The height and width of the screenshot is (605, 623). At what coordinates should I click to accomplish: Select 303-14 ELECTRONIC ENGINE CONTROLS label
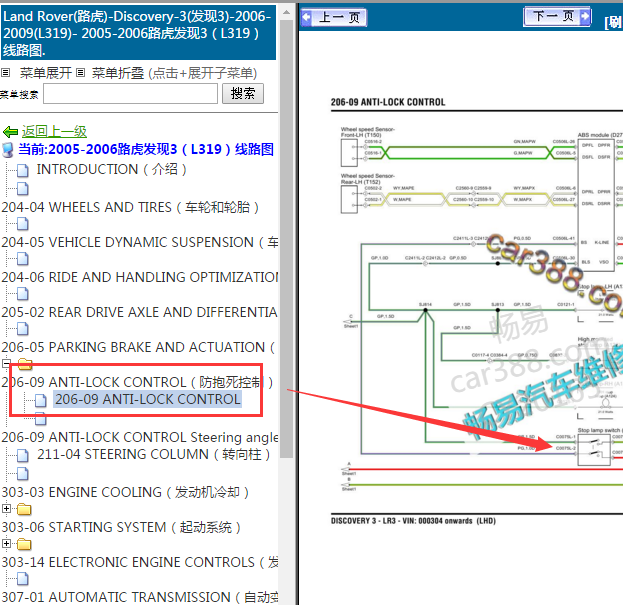139,562
